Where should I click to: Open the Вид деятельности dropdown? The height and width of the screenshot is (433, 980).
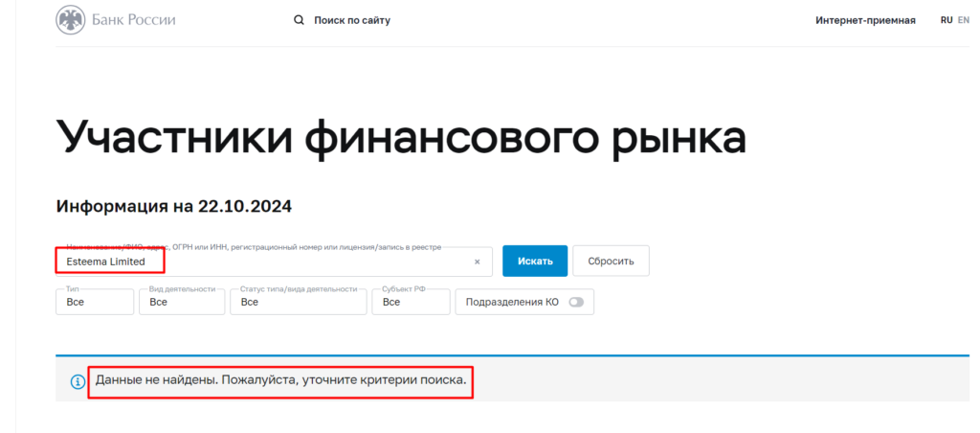tap(182, 302)
